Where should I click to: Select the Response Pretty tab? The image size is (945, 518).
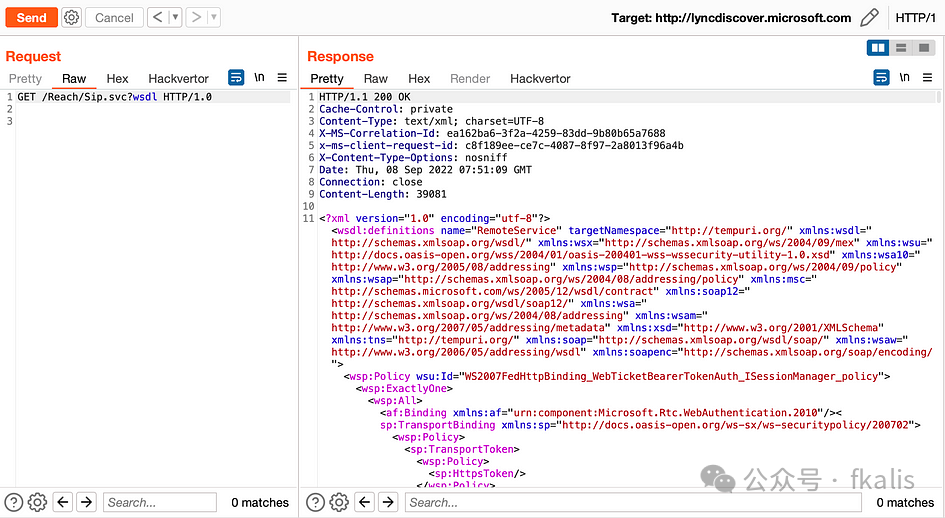(327, 78)
